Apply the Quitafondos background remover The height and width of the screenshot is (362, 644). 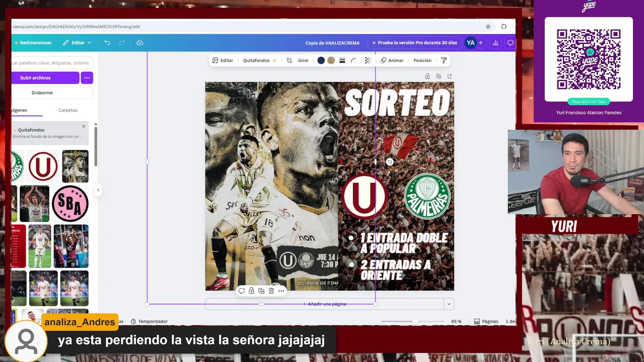click(260, 60)
